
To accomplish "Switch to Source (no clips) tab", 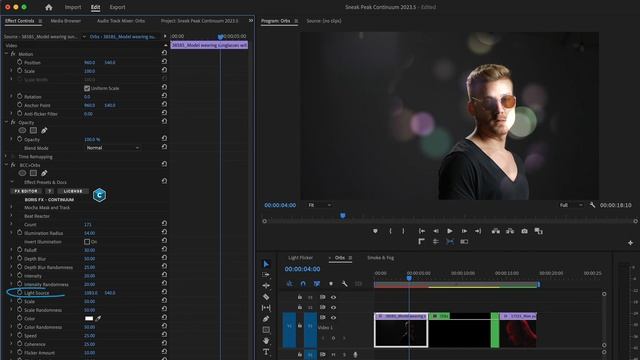I will pyautogui.click(x=324, y=21).
